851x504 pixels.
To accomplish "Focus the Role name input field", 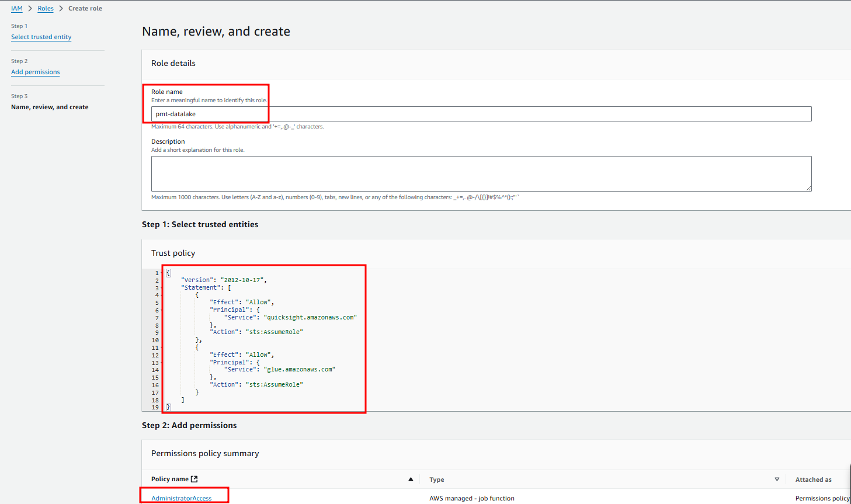I will (481, 114).
